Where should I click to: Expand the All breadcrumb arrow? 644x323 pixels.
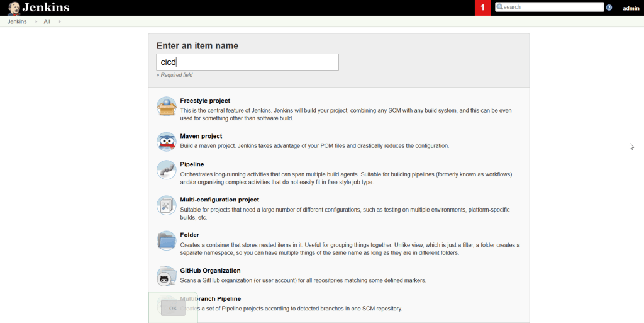(60, 21)
